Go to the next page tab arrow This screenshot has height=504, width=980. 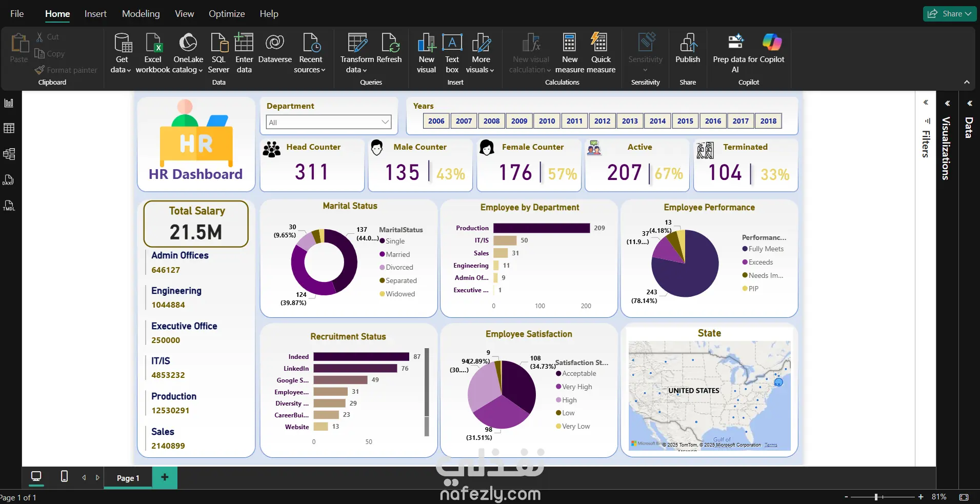(x=97, y=477)
